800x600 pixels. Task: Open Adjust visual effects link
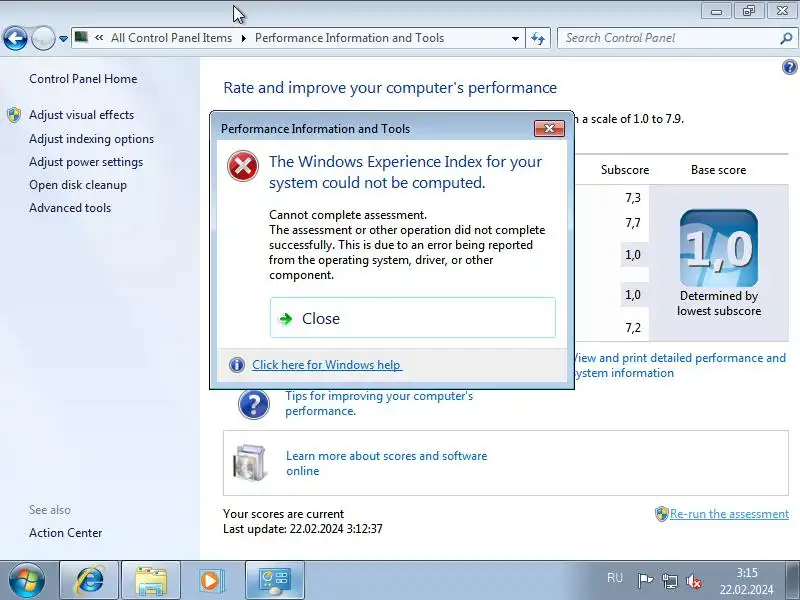pyautogui.click(x=81, y=115)
